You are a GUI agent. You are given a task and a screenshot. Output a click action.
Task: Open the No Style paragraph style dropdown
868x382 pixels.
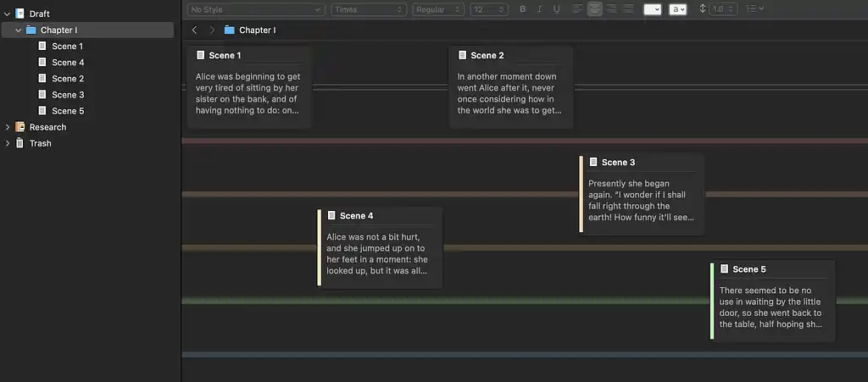[x=256, y=8]
